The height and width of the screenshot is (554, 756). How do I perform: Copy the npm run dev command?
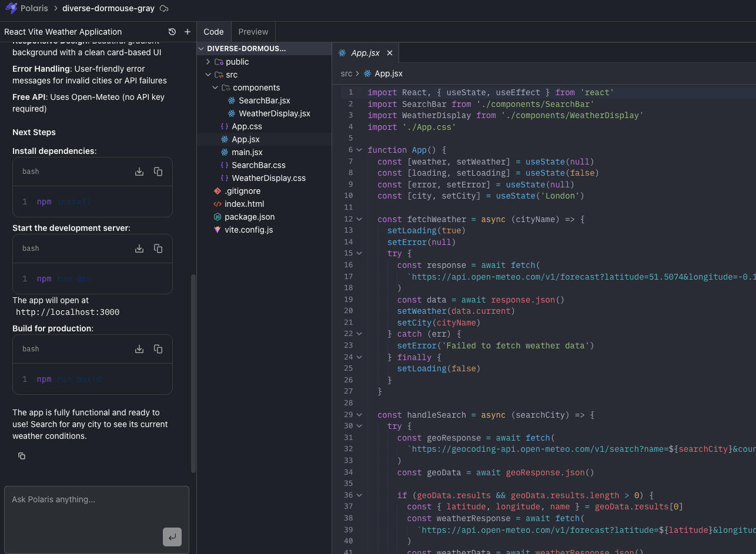point(158,249)
